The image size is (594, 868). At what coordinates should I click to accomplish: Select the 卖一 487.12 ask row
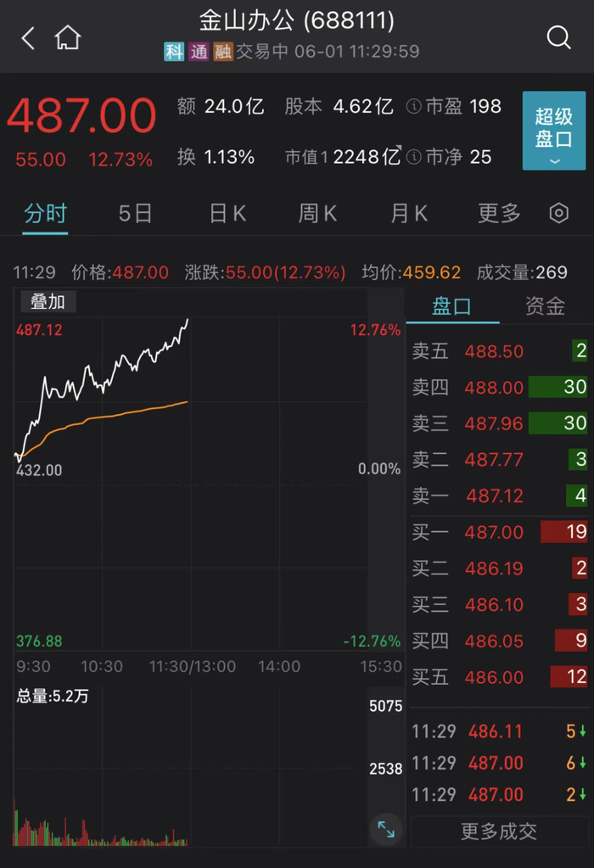499,496
